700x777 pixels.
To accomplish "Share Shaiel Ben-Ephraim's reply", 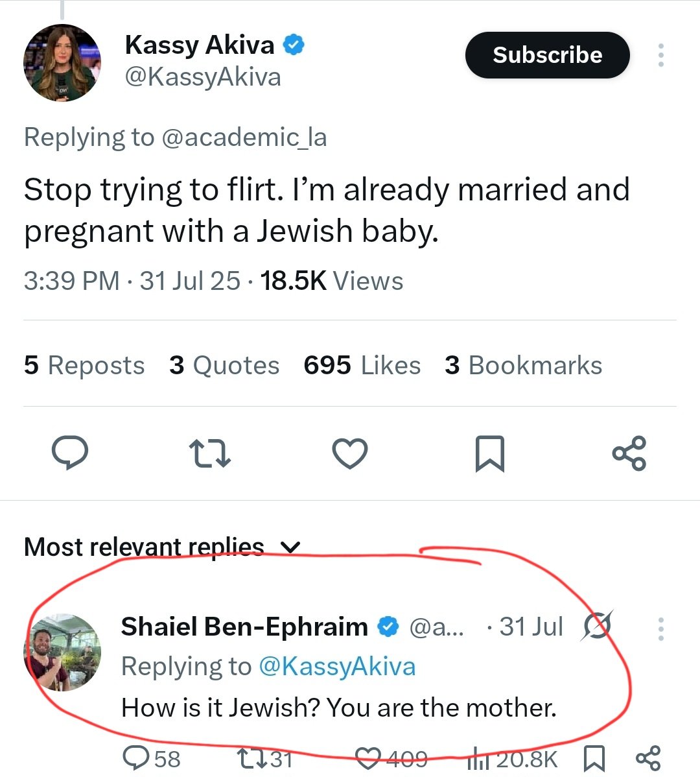I will 648,758.
